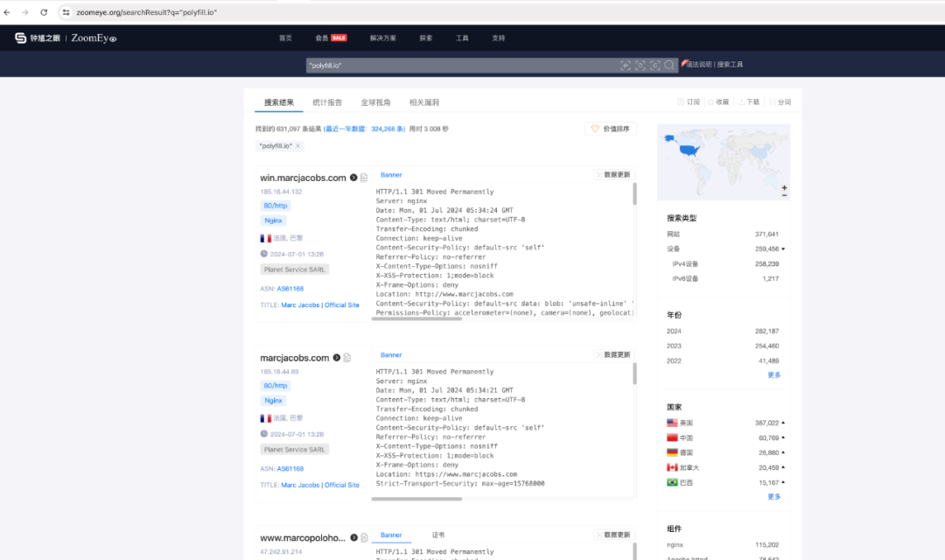Click the domain search icon in search bar

pyautogui.click(x=640, y=65)
